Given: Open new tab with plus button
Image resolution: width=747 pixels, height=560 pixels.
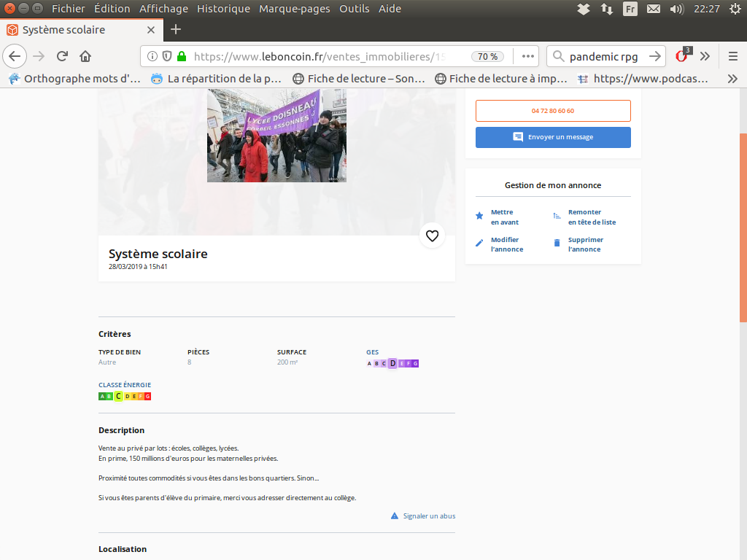Looking at the screenshot, I should [x=175, y=30].
